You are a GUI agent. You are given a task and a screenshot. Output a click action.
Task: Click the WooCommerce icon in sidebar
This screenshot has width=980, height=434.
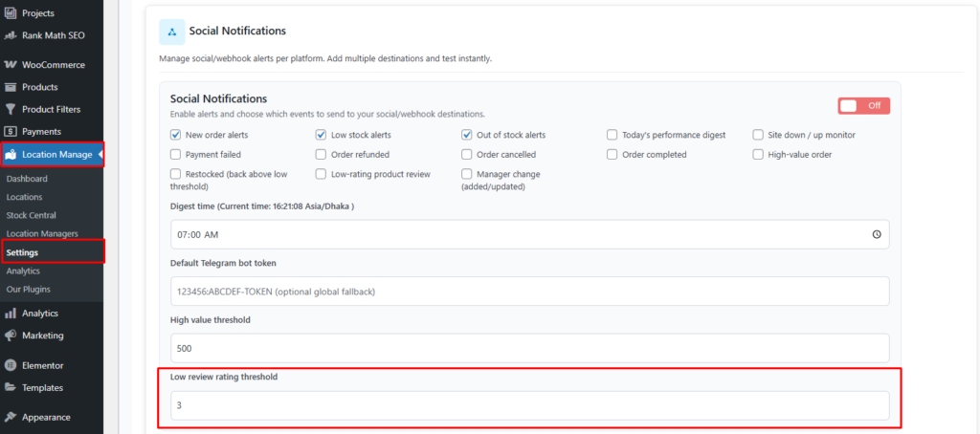[x=11, y=65]
